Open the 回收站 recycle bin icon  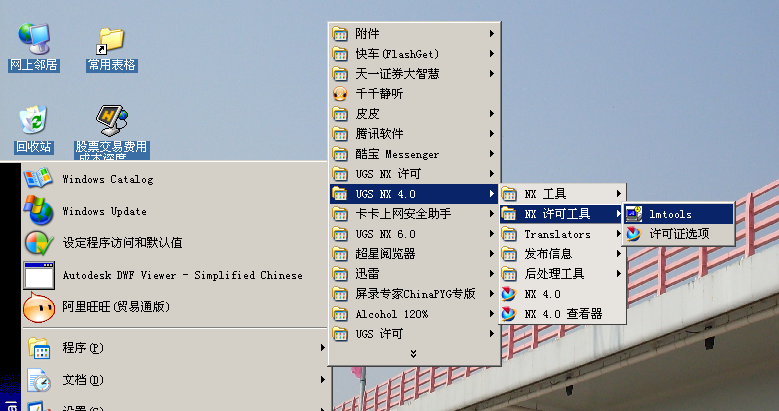click(x=33, y=119)
